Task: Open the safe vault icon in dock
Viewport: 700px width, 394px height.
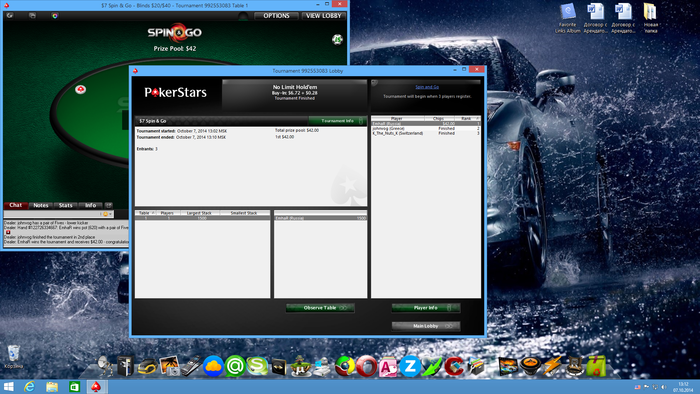Action: (x=125, y=366)
